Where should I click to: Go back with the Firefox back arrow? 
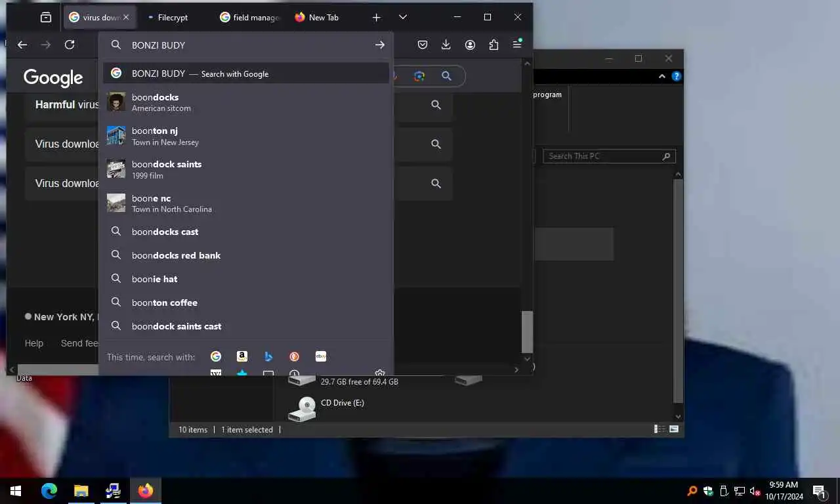(22, 45)
